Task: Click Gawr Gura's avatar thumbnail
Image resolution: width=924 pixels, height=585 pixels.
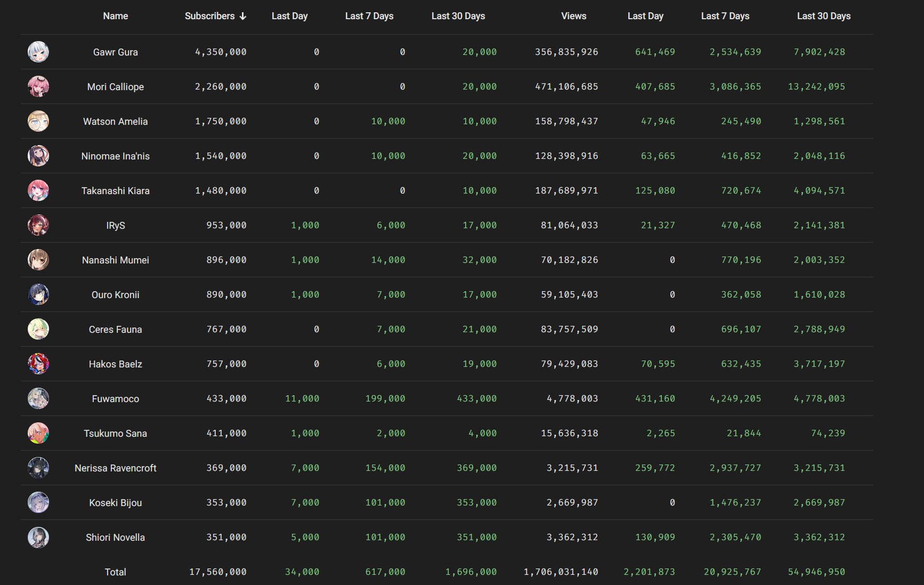Action: (38, 52)
